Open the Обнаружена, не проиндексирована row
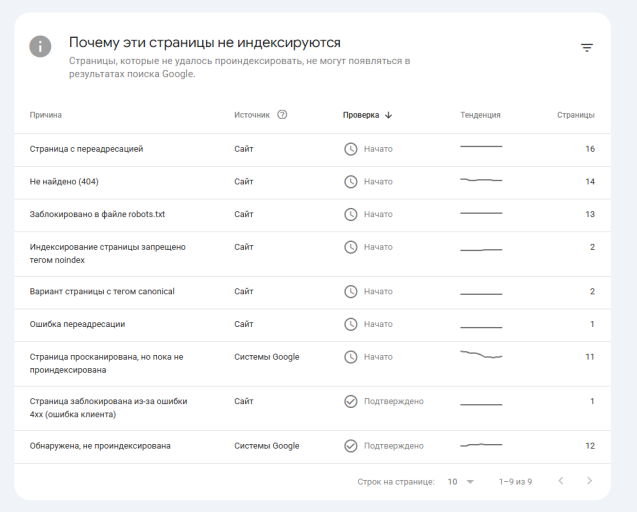This screenshot has height=512, width=637. (312, 447)
